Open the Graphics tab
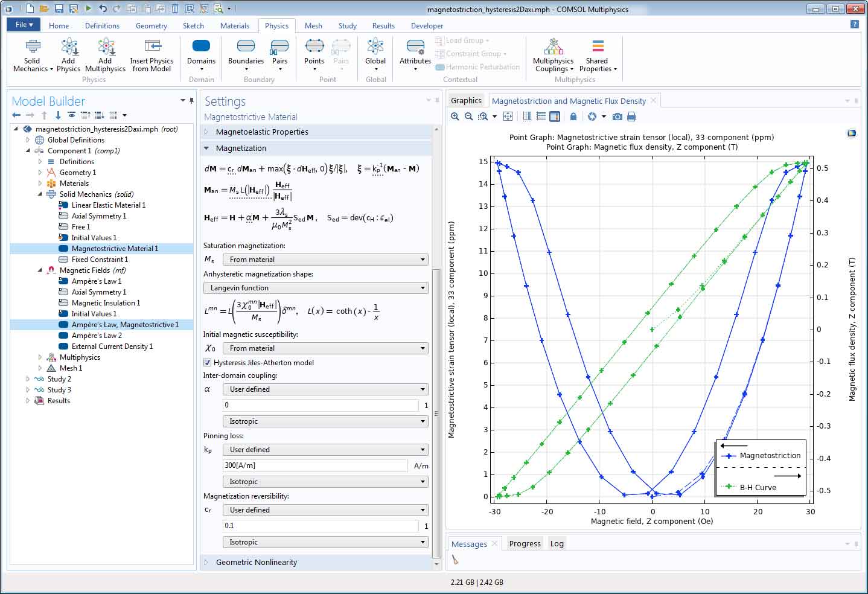The width and height of the screenshot is (868, 594). click(466, 101)
